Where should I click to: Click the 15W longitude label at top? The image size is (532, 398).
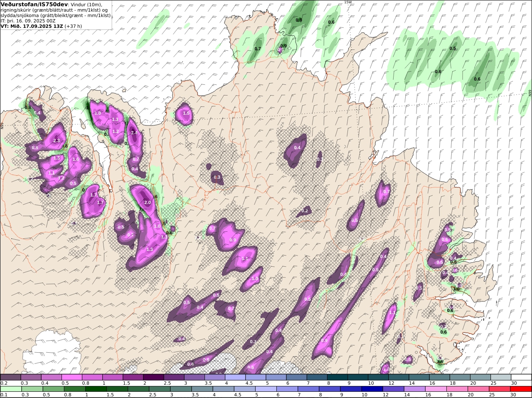point(347,2)
